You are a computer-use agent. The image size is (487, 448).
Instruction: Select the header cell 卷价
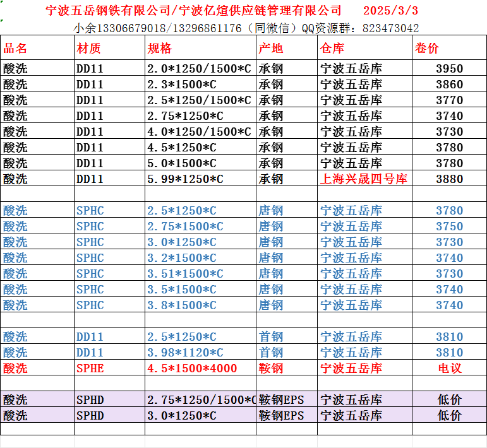click(450, 48)
